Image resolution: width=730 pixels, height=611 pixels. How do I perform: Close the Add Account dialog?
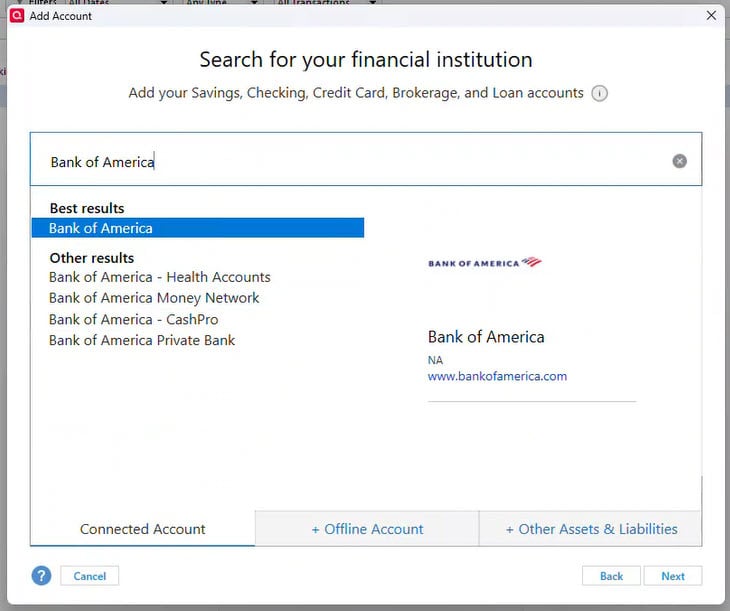pyautogui.click(x=711, y=15)
